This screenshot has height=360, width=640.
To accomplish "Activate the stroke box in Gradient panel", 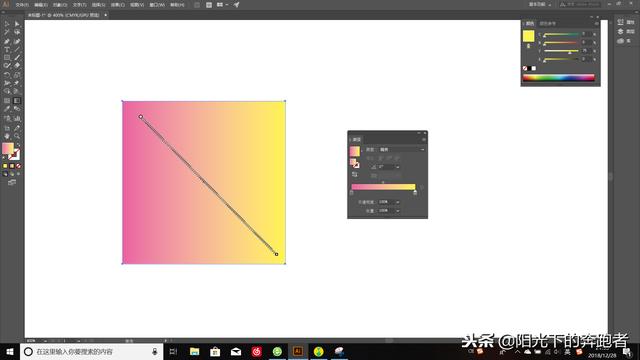I will click(356, 165).
